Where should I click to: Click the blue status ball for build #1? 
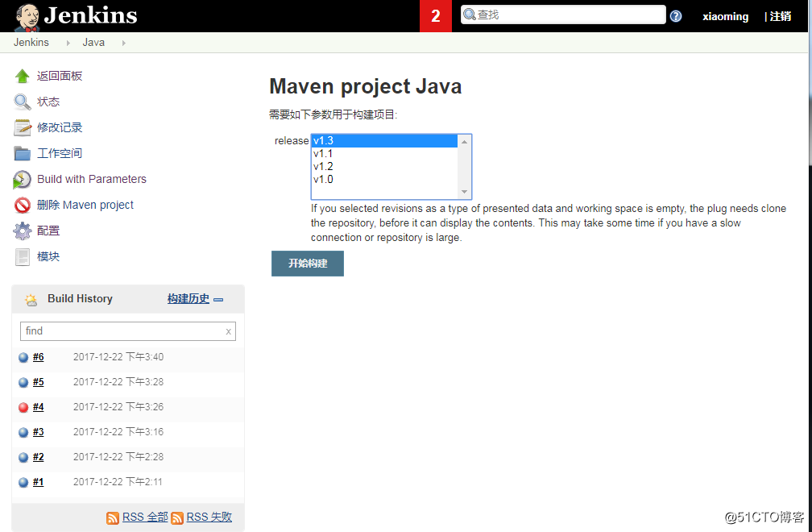(x=23, y=482)
